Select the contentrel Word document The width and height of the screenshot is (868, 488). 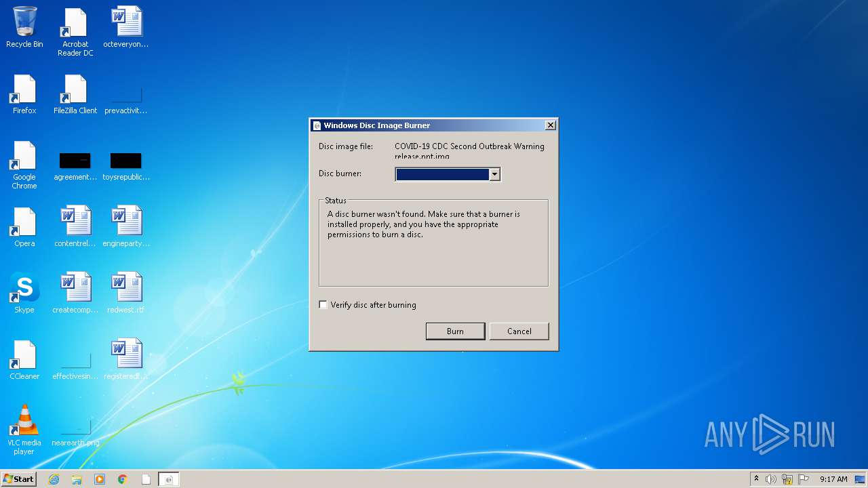(75, 227)
